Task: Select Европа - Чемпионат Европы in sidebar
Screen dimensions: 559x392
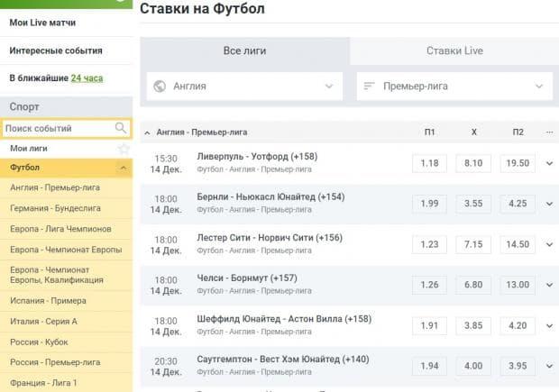Action: (x=67, y=250)
